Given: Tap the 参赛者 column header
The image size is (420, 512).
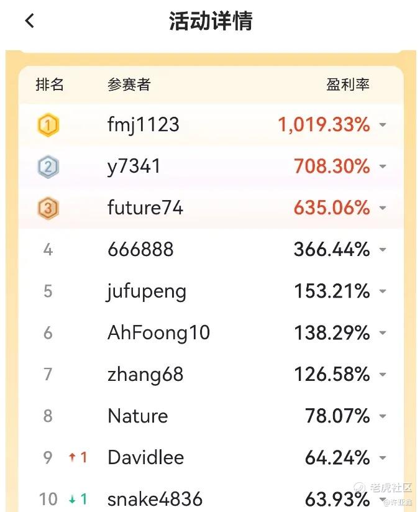Looking at the screenshot, I should click(x=129, y=85).
